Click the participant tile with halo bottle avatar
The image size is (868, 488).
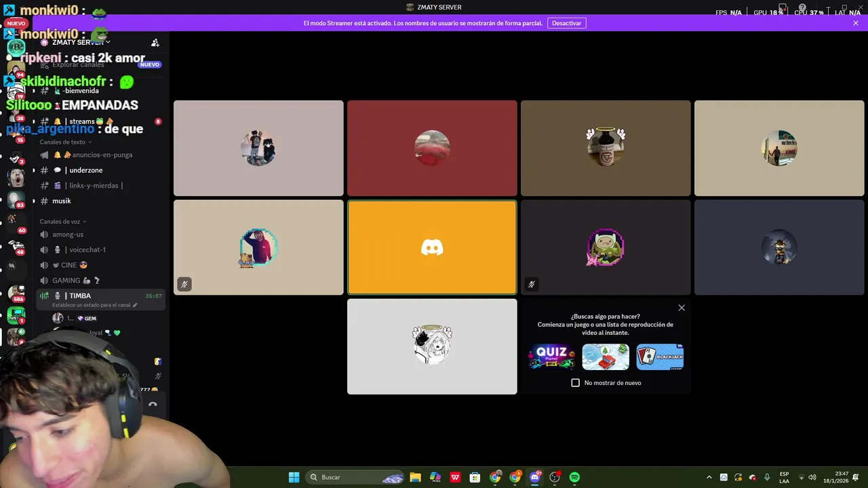pos(606,148)
